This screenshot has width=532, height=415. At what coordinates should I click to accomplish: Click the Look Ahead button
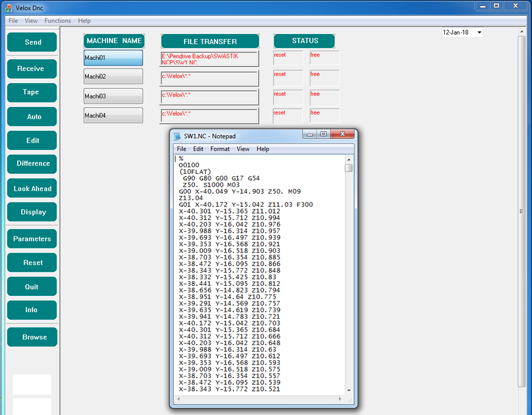tap(32, 188)
